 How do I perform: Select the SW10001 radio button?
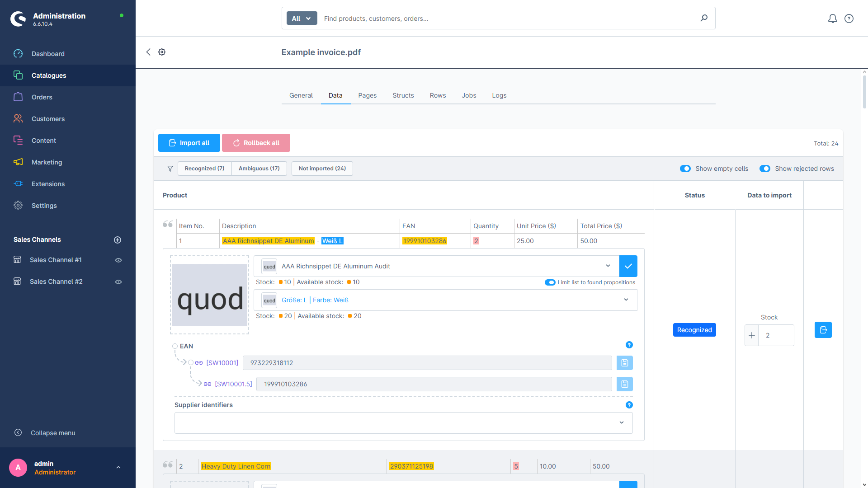click(x=191, y=362)
